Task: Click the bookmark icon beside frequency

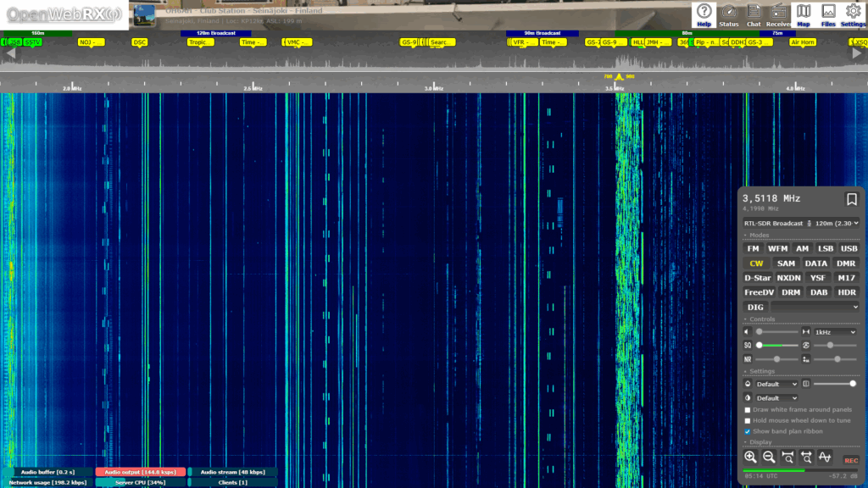Action: pos(851,199)
